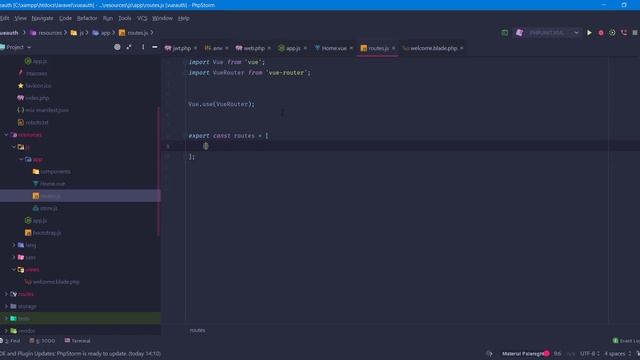Close the routes.js tab

393,48
